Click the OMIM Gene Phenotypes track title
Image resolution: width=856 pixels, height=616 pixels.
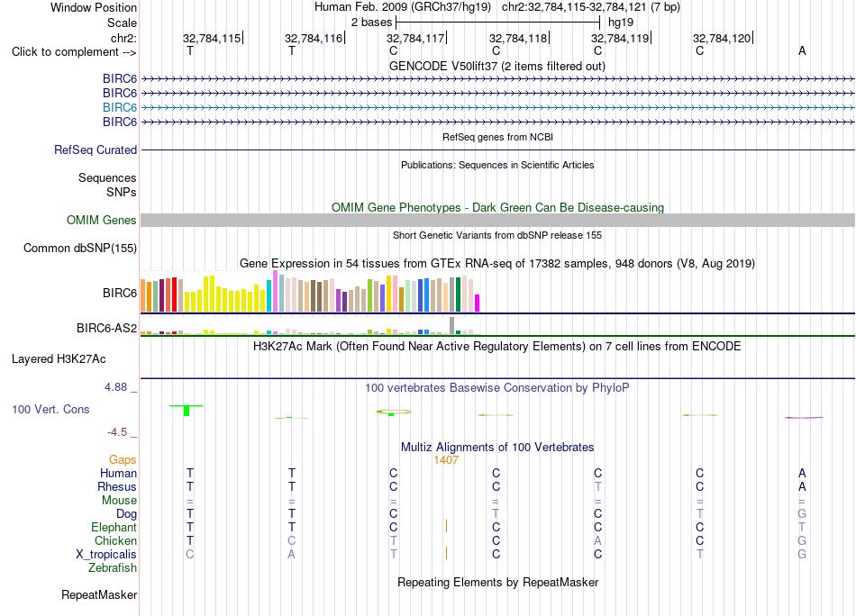(497, 207)
